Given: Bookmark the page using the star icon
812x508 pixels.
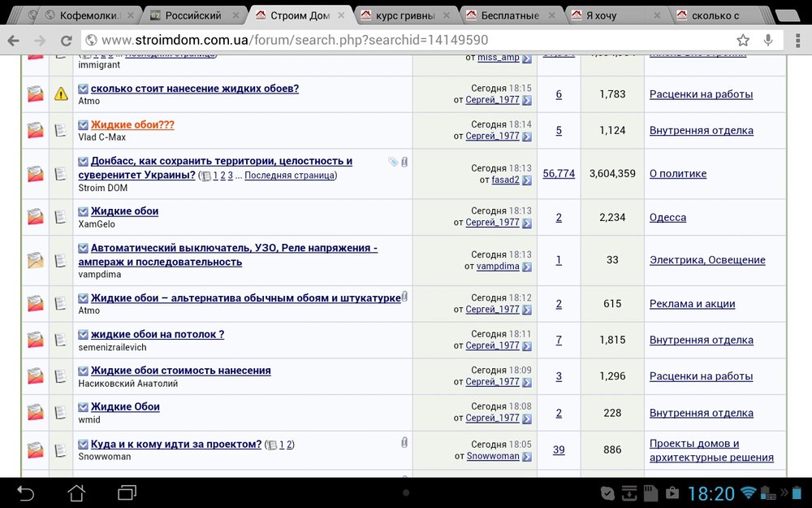Looking at the screenshot, I should (x=743, y=39).
